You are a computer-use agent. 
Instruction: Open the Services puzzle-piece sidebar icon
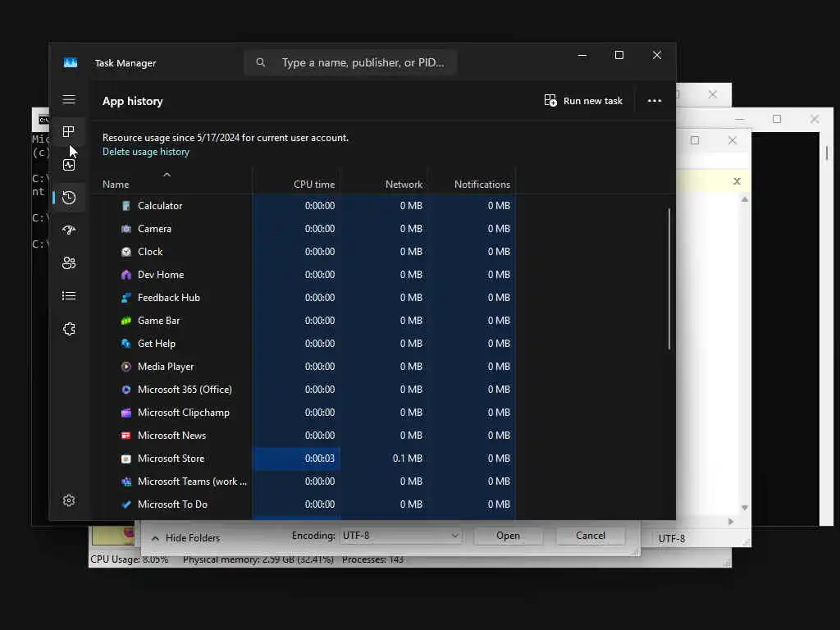tap(69, 329)
